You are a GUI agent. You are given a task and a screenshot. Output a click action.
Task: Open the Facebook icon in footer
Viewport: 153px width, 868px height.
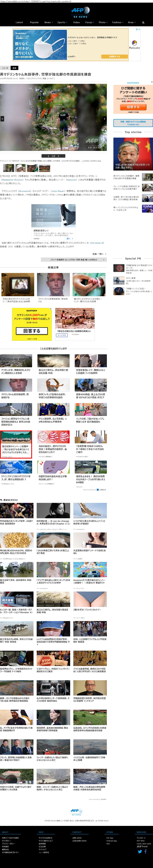point(146,852)
